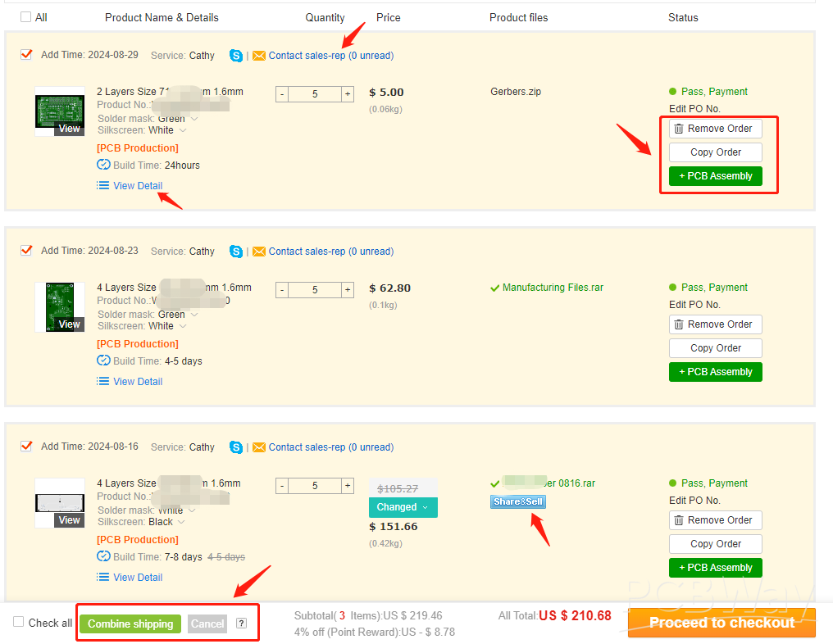Proceed to checkout
The image size is (833, 644).
click(721, 623)
